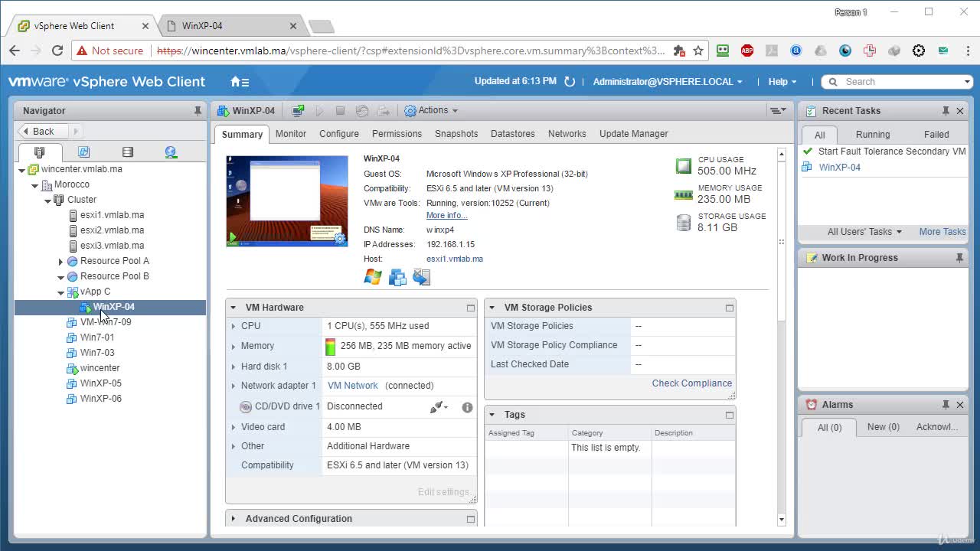Open the Permissions tab
980x551 pixels.
pyautogui.click(x=397, y=134)
